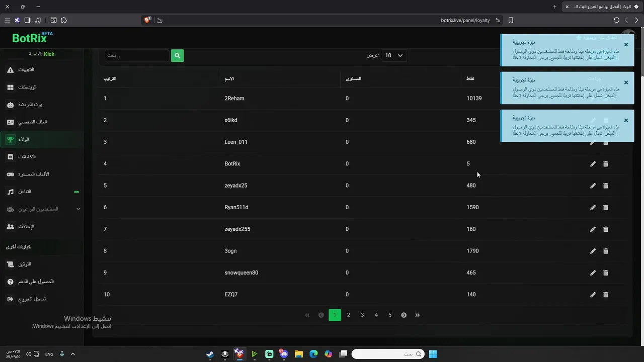This screenshot has height=362, width=644.
Task: Open Steam from the Windows taskbar
Action: (x=210, y=354)
